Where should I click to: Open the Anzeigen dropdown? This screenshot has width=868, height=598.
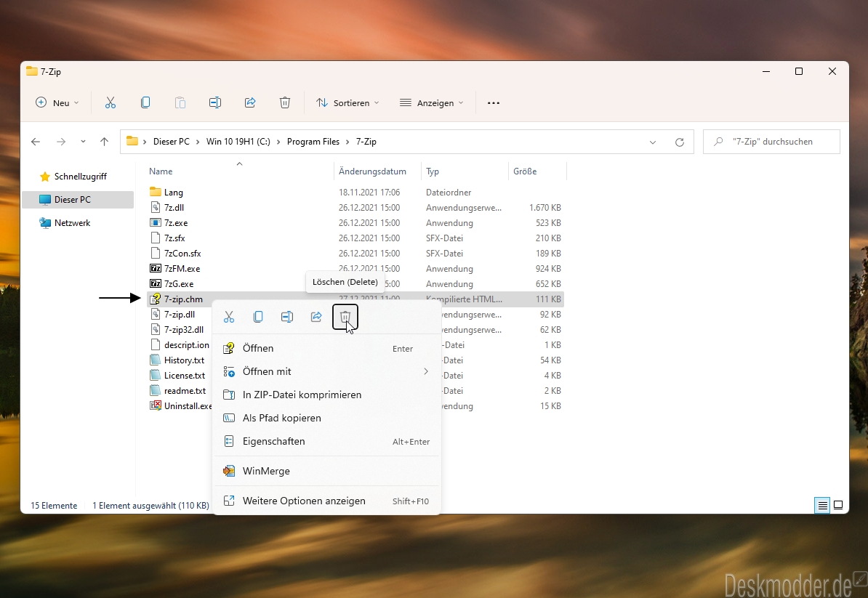tap(431, 103)
